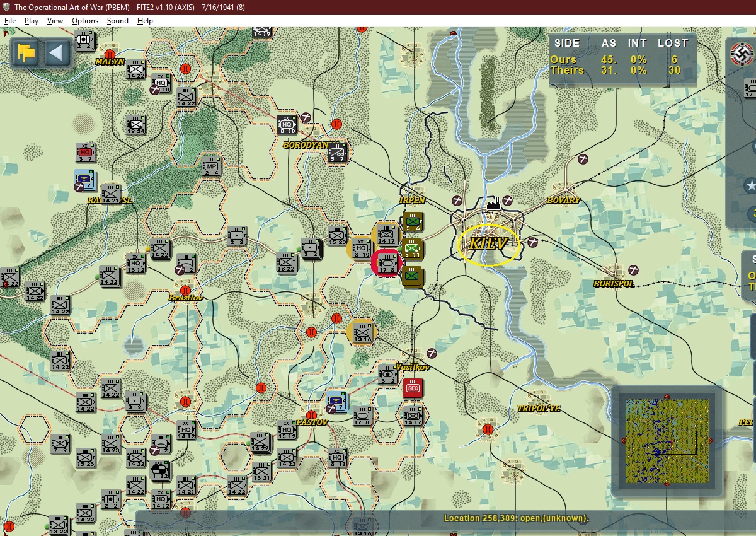This screenshot has height=536, width=756.
Task: Select the 7-9 unit at bottom left
Action: click(x=60, y=443)
